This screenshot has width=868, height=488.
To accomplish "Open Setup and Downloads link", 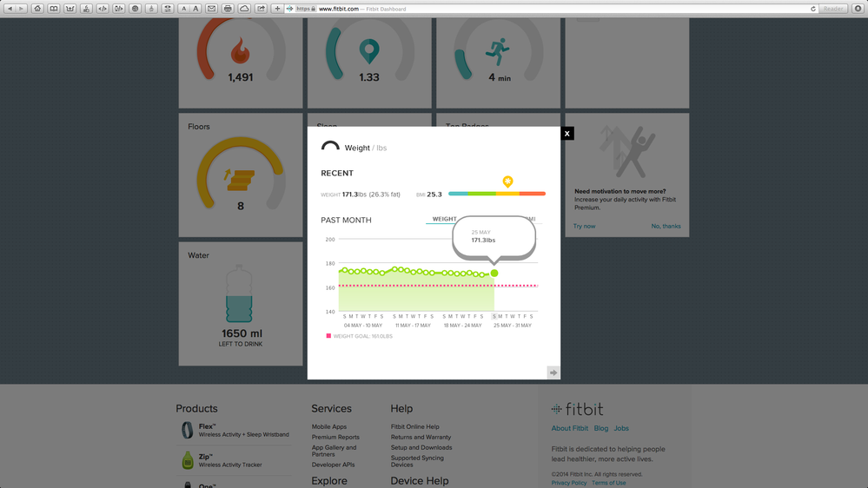I will [x=421, y=447].
